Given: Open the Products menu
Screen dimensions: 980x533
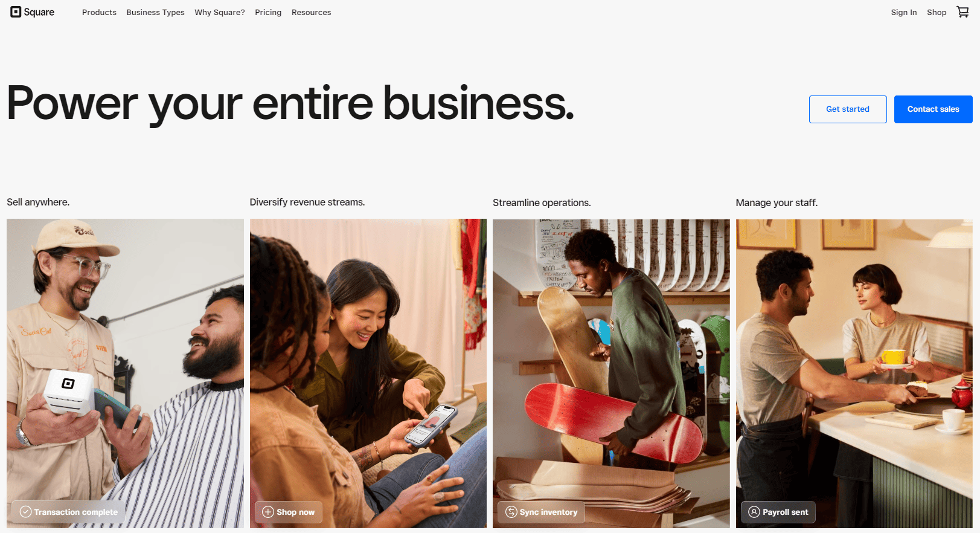Looking at the screenshot, I should tap(99, 12).
